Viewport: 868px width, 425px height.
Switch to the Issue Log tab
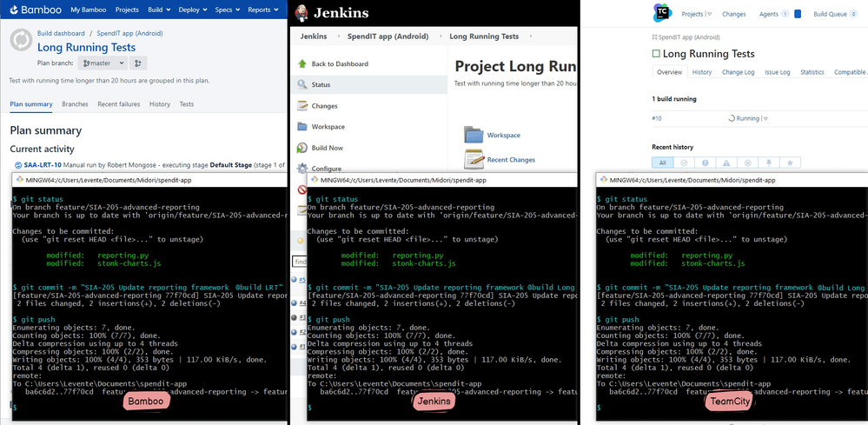[778, 72]
